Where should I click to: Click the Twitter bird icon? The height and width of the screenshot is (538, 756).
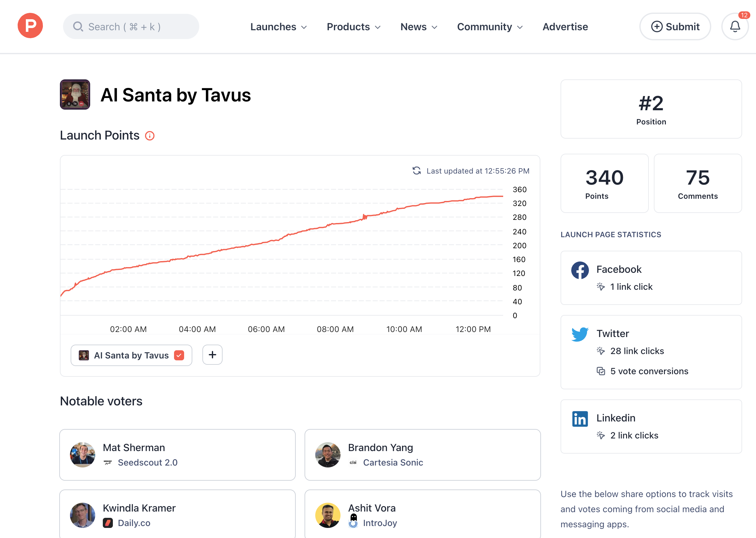pyautogui.click(x=580, y=334)
